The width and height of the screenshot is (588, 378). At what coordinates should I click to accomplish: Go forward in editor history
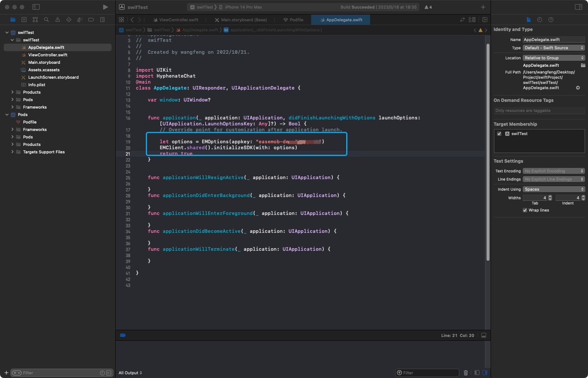point(140,20)
